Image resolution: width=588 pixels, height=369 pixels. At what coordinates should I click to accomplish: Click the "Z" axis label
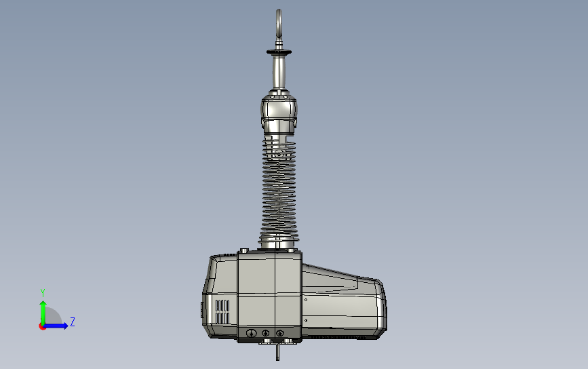click(73, 322)
